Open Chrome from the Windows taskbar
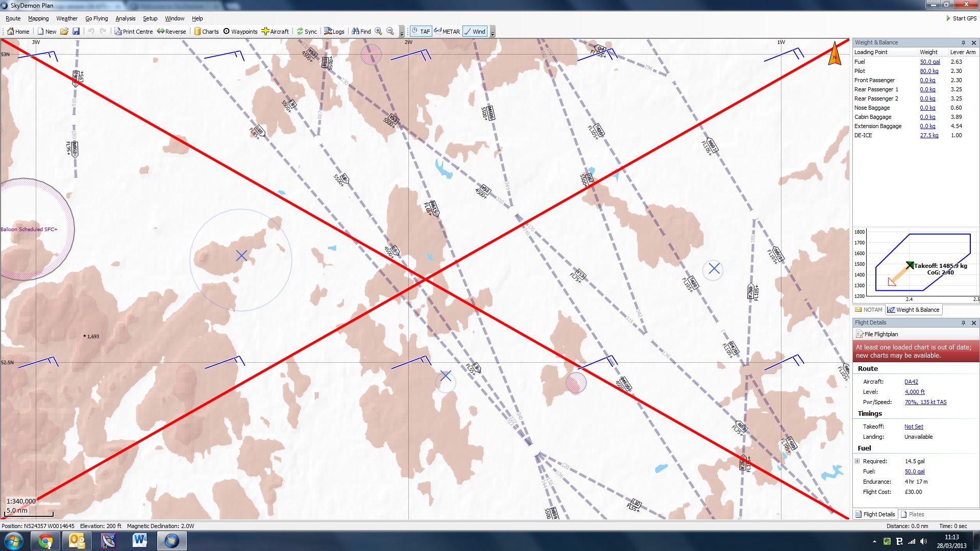980x551 pixels. click(45, 541)
